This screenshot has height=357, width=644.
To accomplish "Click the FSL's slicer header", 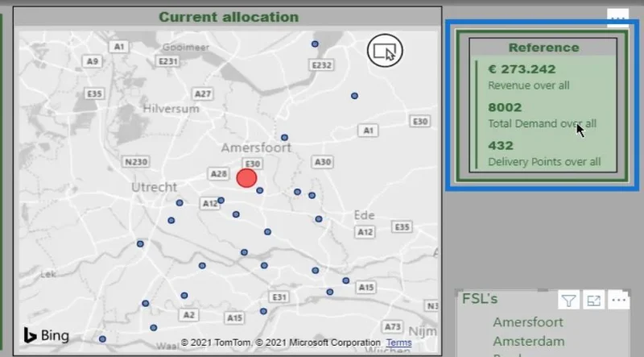I will pos(480,299).
